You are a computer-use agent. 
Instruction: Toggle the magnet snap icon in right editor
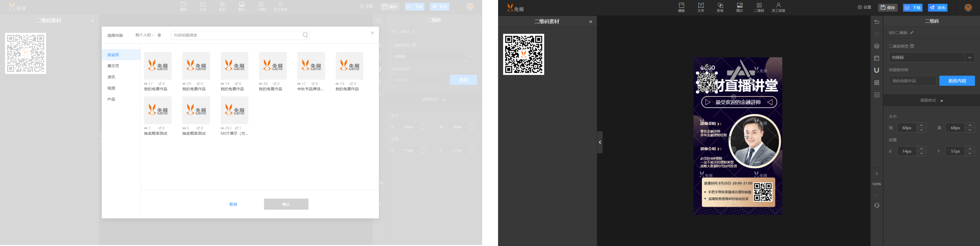[876, 70]
